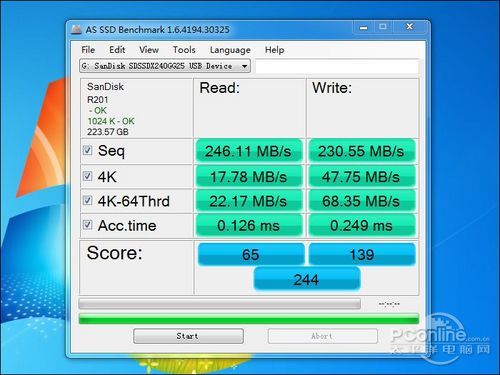Open the File menu

tap(88, 50)
